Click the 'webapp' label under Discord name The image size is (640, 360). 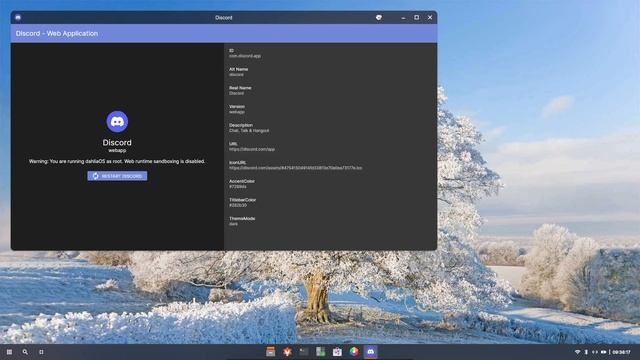coord(117,151)
